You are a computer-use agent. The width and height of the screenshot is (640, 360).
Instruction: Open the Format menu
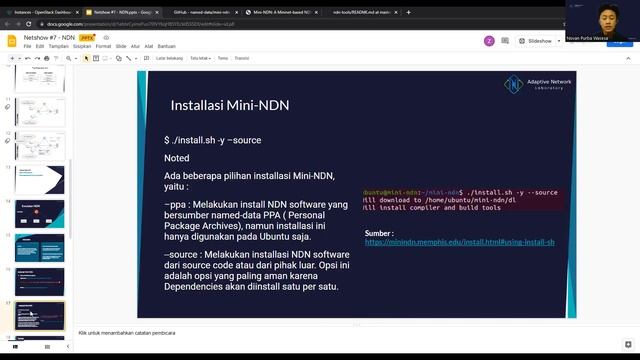[103, 47]
